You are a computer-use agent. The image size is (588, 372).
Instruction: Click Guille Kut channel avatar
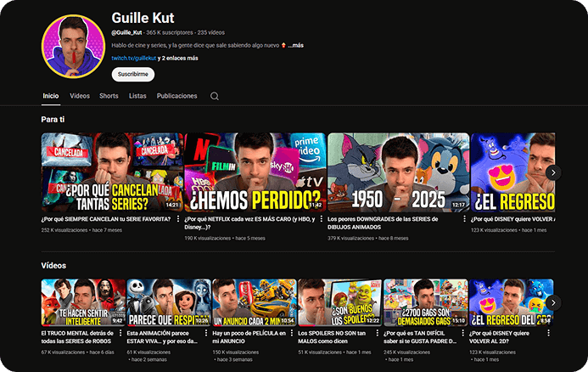point(71,45)
